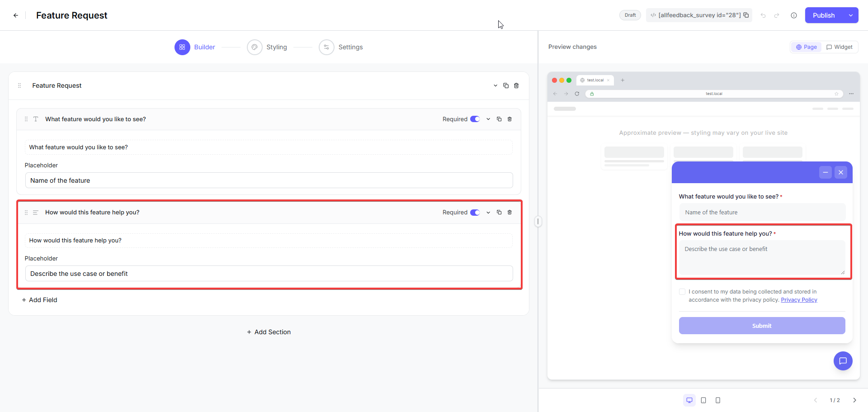Duplicate the Feature Request section
The image size is (868, 412).
point(506,85)
